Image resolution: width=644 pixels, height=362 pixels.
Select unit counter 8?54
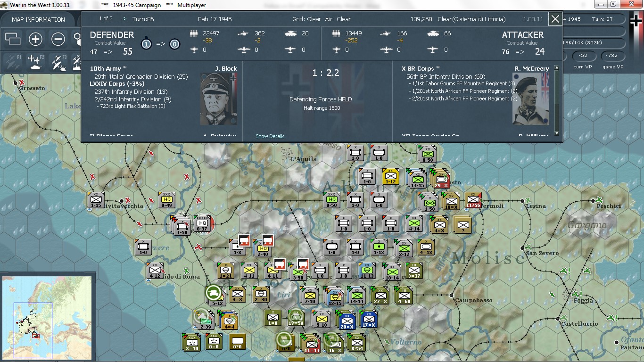[x=357, y=342]
